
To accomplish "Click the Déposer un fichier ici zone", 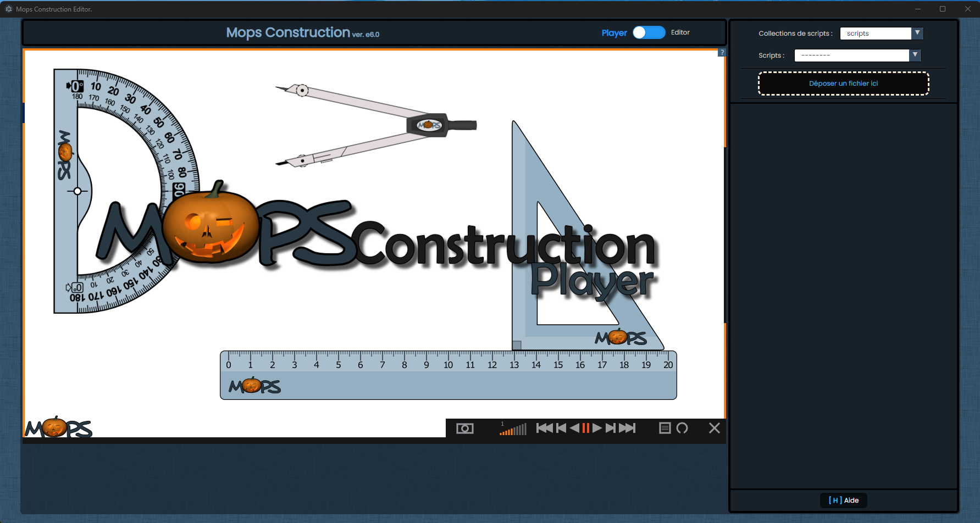I will 843,84.
